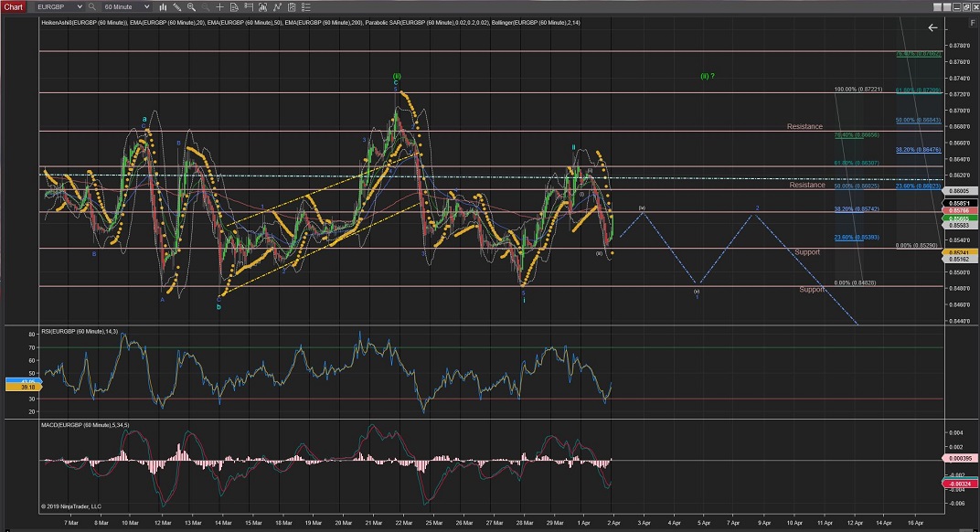Open the Indicators icon in toolbar

coord(262,7)
